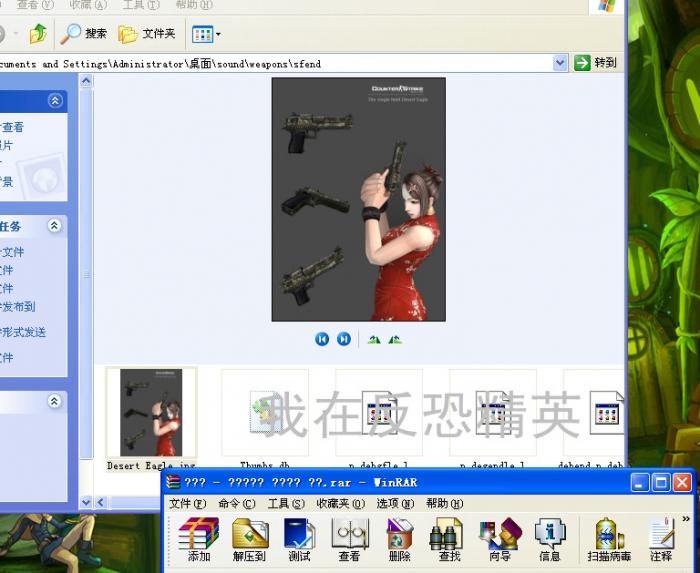Close the WinRAR window
Viewport: 700px width, 573px height.
pyautogui.click(x=683, y=482)
